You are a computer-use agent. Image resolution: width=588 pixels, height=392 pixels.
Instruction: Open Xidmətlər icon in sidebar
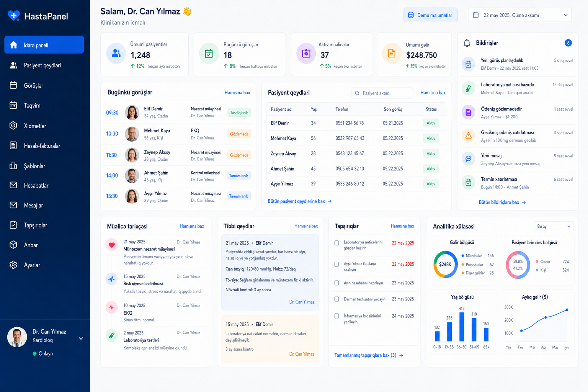13,126
